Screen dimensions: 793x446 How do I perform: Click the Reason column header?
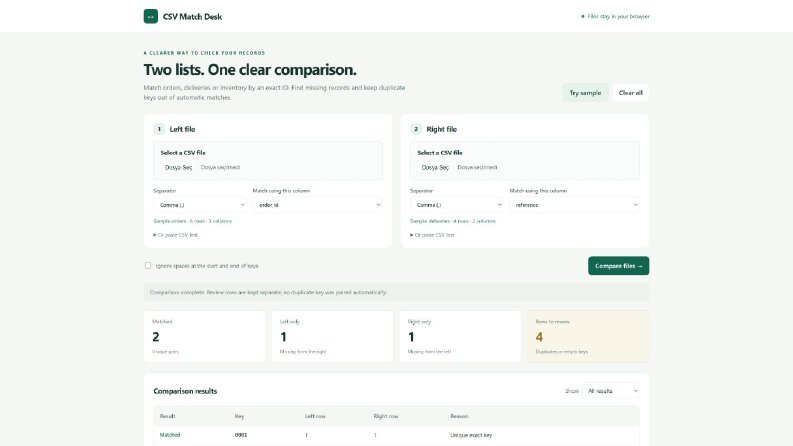coord(459,416)
